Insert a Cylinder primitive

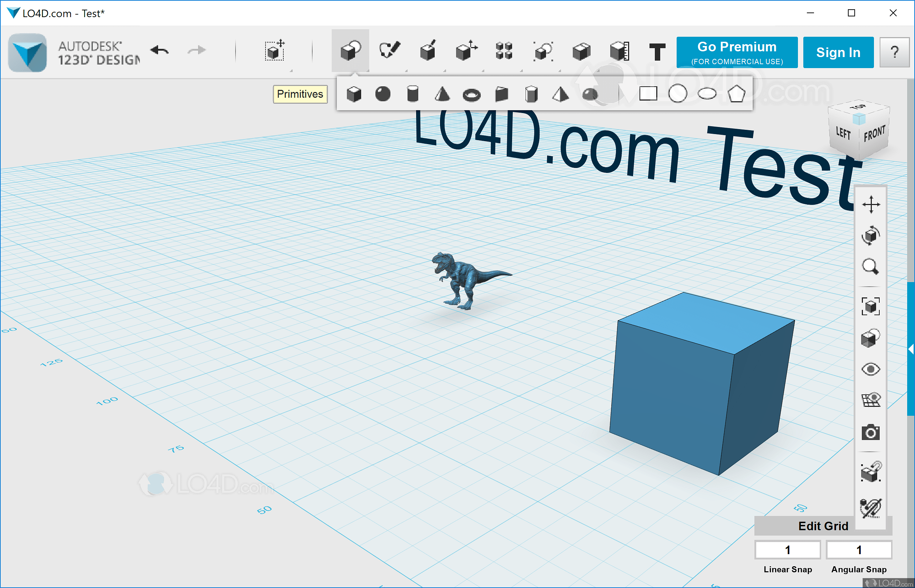pos(413,94)
